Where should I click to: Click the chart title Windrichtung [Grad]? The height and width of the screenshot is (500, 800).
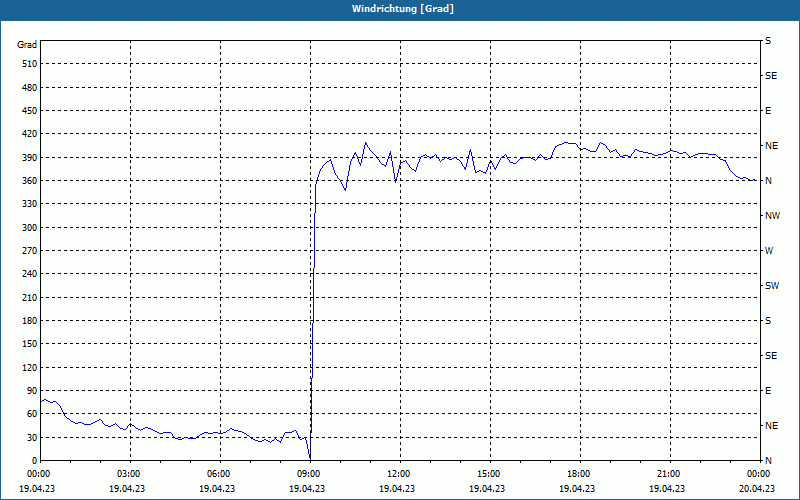pos(403,9)
